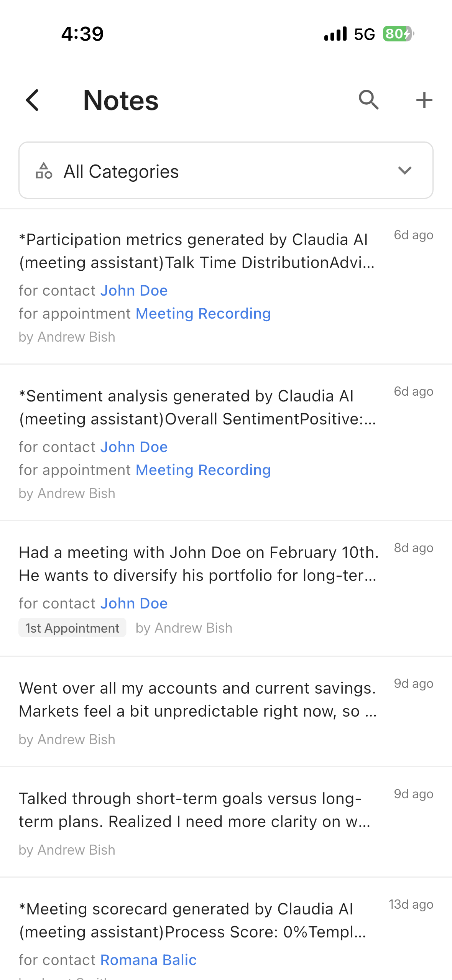Open John Doe contact in Participation metrics note
Viewport: 452px width, 980px height.
[134, 291]
